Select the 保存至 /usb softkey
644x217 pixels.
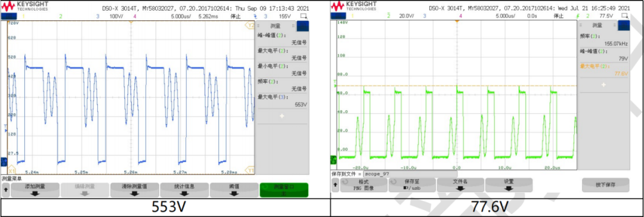coord(412,185)
